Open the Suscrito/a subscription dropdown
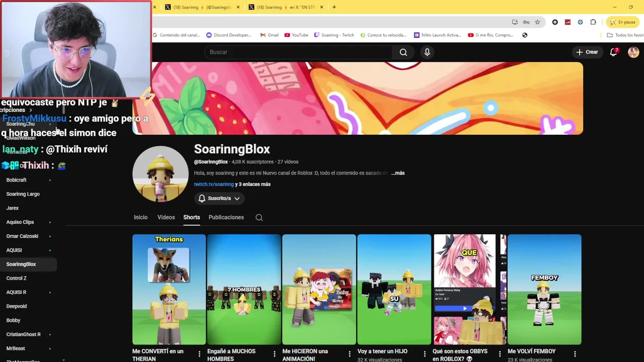This screenshot has width=644, height=362. tap(219, 199)
